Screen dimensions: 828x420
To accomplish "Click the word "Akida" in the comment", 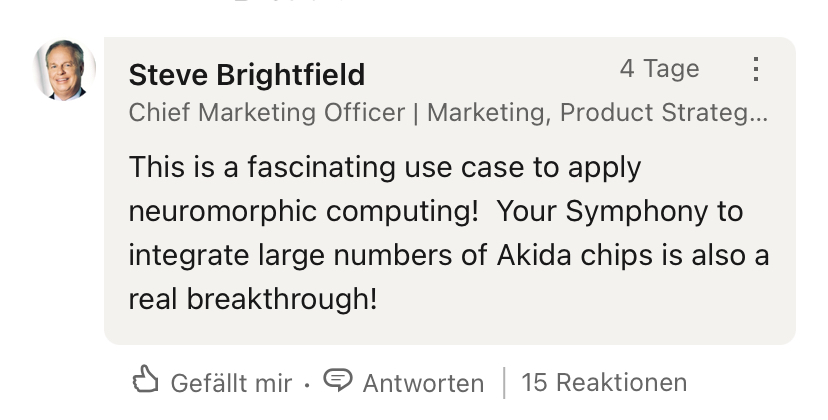I will coord(537,255).
